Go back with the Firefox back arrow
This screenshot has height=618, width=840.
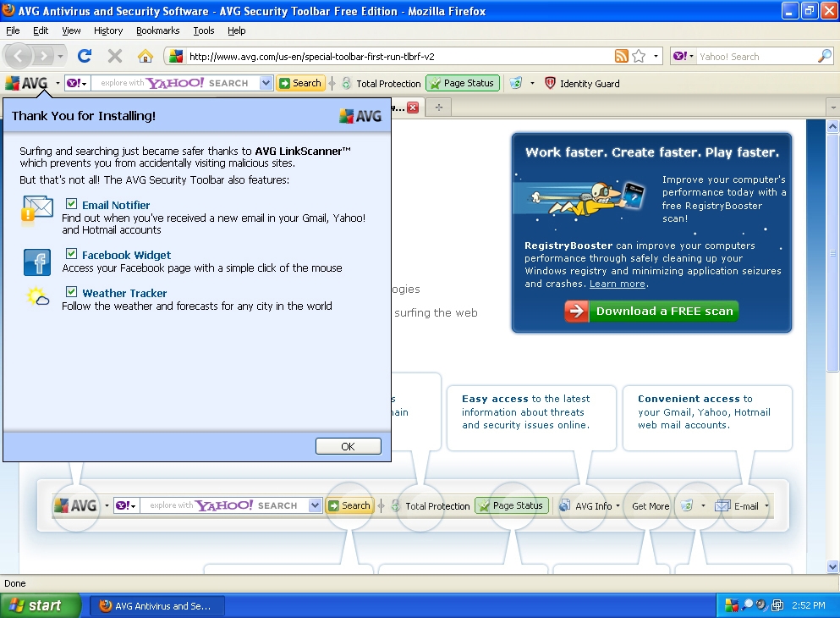[19, 56]
